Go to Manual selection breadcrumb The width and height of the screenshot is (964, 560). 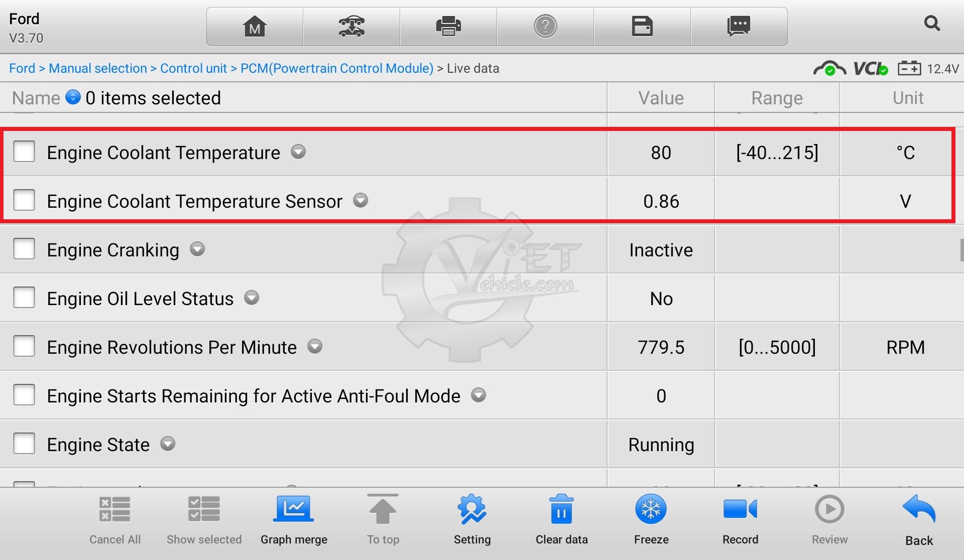click(98, 68)
